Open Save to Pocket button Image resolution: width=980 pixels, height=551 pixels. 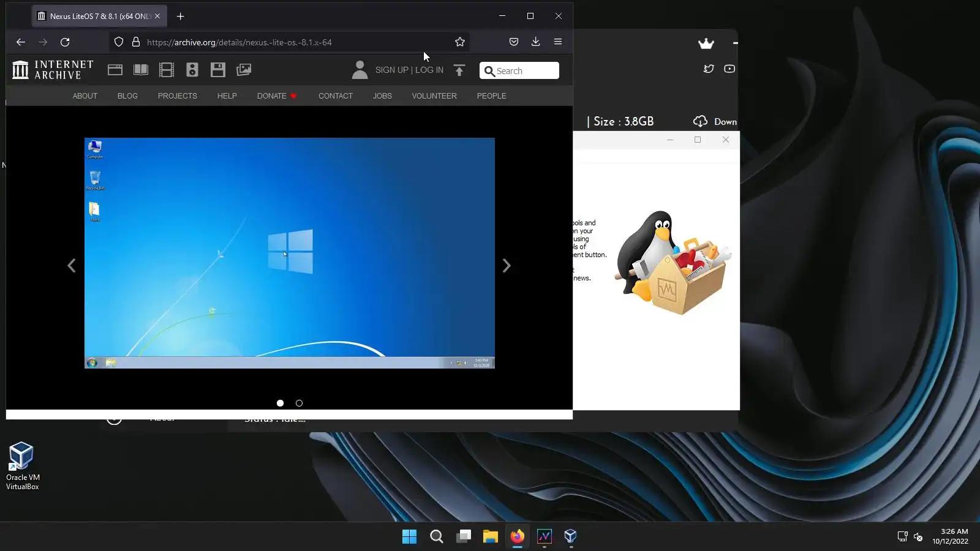514,42
